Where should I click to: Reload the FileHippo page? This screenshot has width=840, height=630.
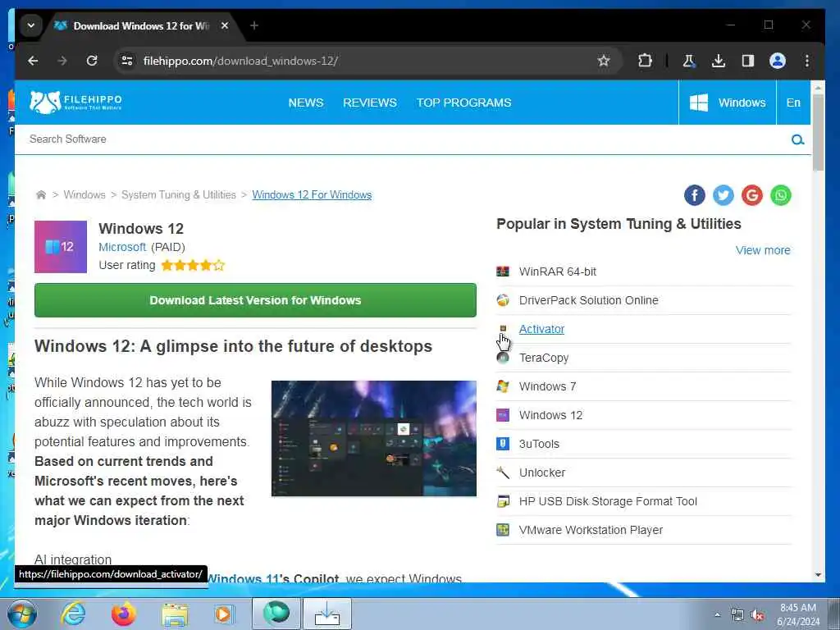[92, 61]
